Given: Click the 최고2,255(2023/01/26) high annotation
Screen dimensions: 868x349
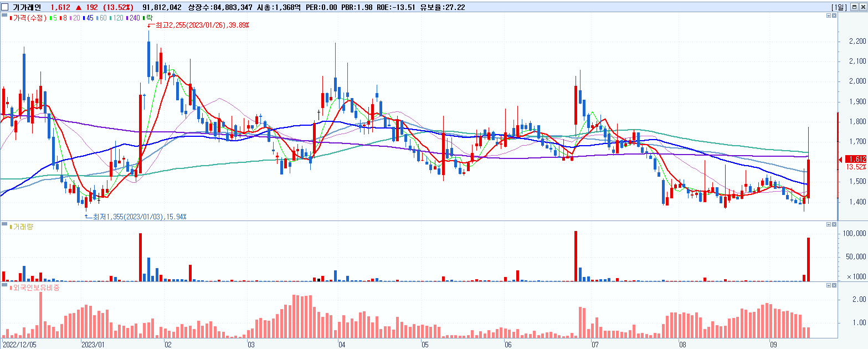Looking at the screenshot, I should [x=202, y=25].
